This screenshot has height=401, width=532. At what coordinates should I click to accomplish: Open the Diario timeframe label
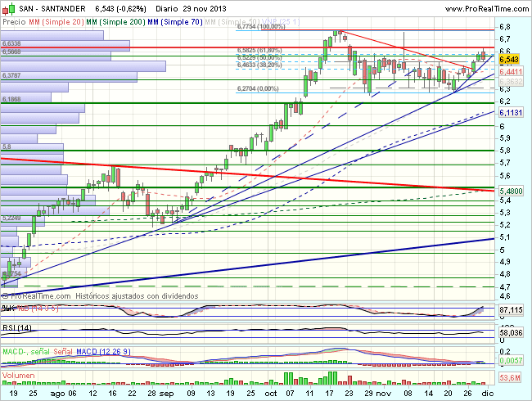[167, 8]
